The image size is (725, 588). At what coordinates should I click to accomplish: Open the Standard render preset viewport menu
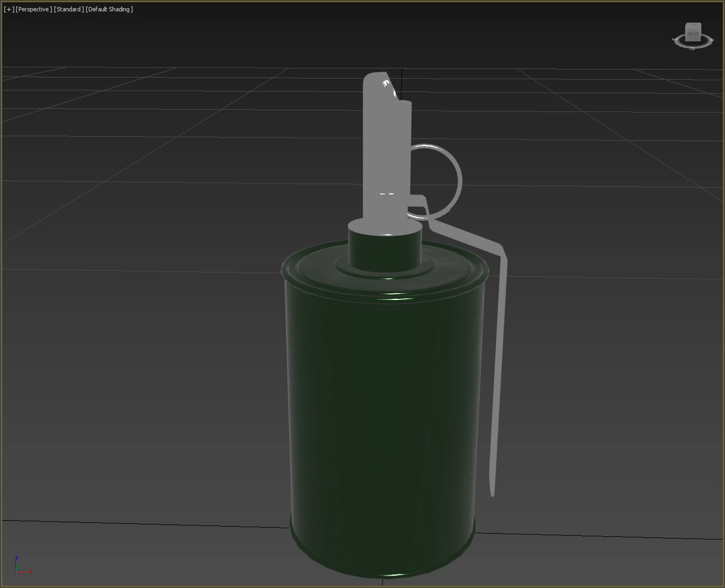point(68,9)
